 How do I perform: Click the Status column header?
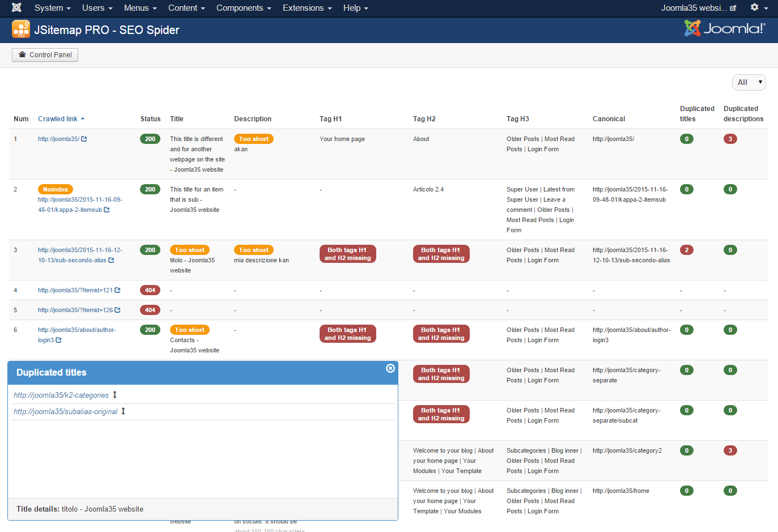pyautogui.click(x=151, y=119)
